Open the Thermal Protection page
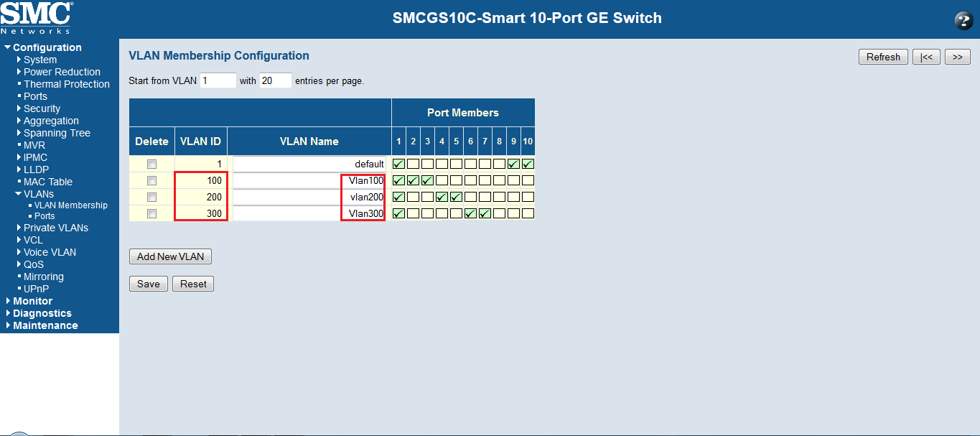Screen dimensions: 980x436 [x=66, y=84]
